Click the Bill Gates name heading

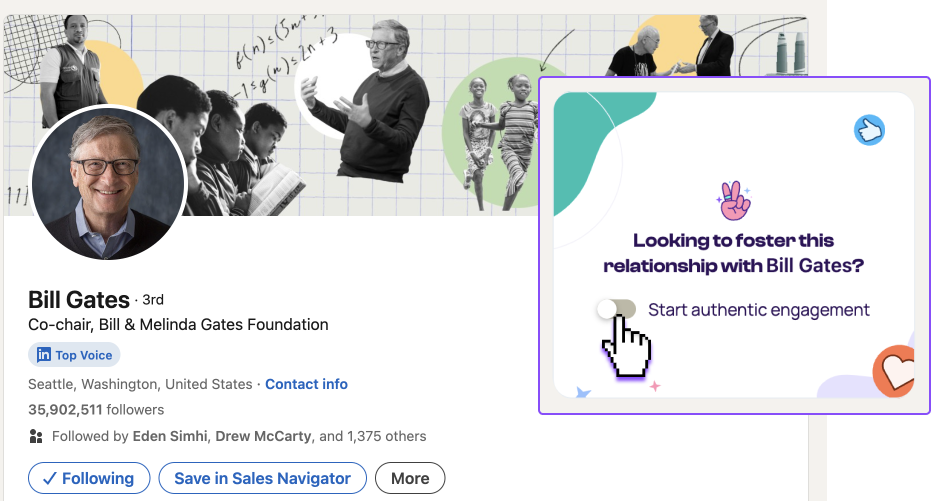pos(79,300)
